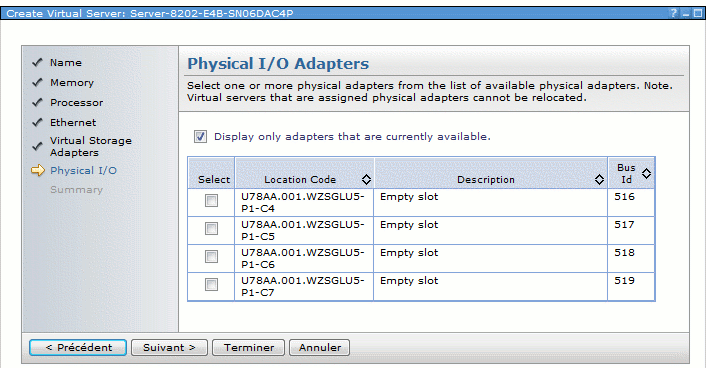Image resolution: width=706 pixels, height=368 pixels.
Task: Click location code U78AA.001.WZSGLU5-P1-C5
Action: point(303,230)
